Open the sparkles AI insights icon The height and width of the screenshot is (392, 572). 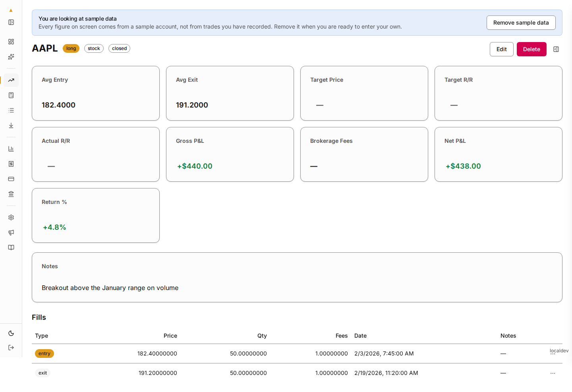pyautogui.click(x=11, y=57)
